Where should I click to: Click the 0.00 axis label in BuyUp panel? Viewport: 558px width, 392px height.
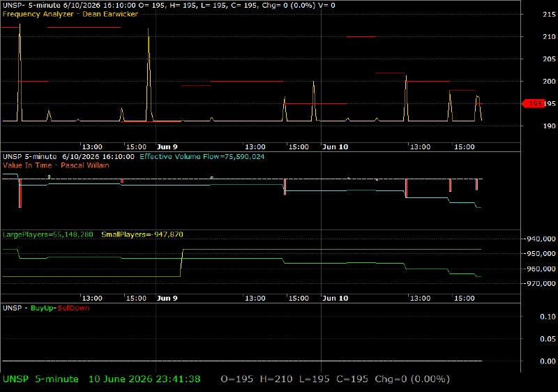point(548,361)
